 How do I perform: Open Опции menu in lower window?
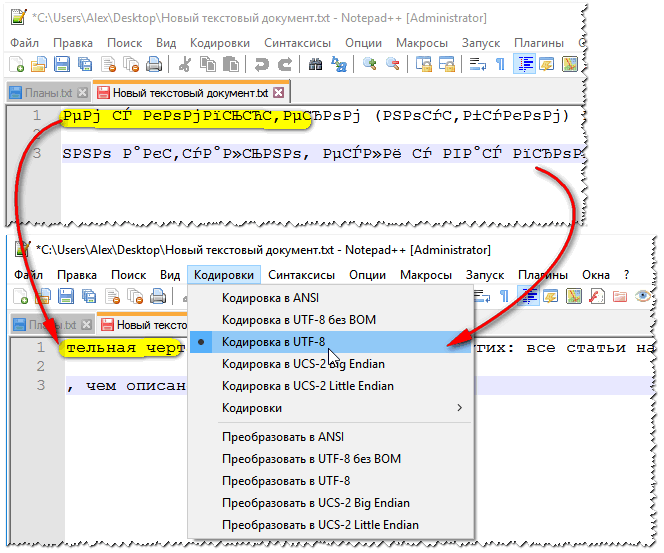click(x=367, y=275)
